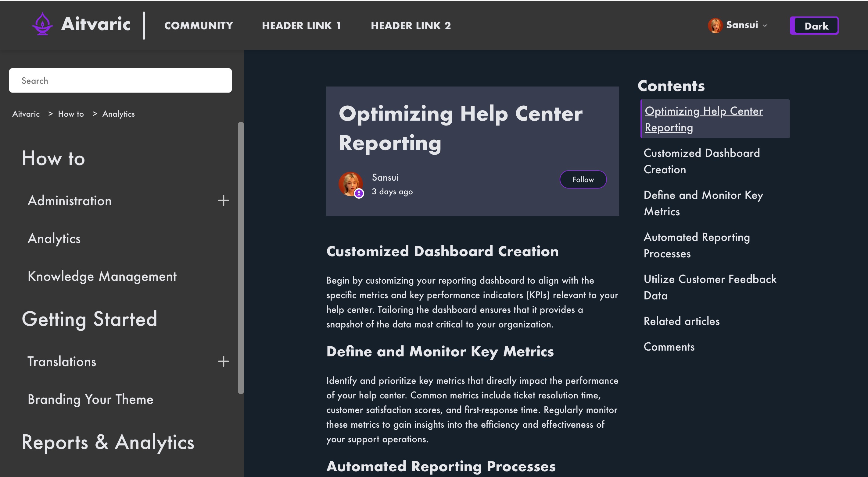Go to How to breadcrumb

tap(71, 114)
